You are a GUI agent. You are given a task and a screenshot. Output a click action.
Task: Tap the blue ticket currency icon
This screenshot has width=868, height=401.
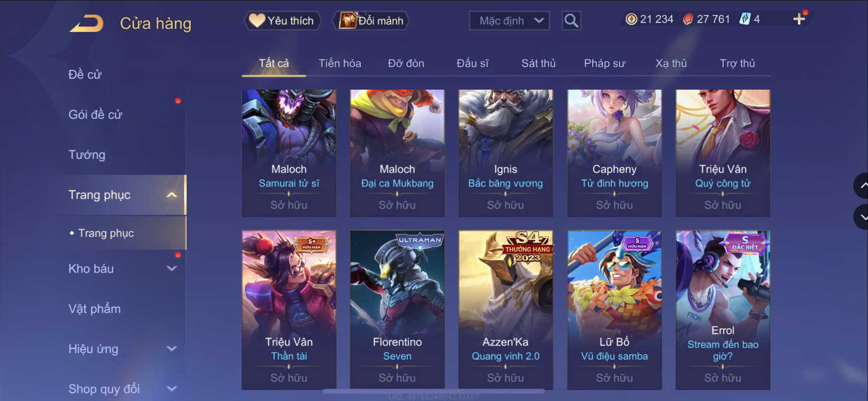pos(744,19)
